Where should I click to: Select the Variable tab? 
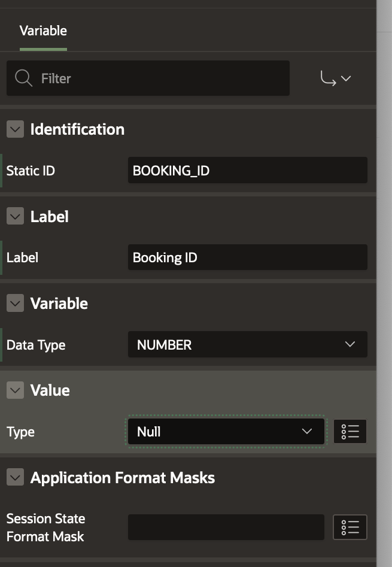[x=43, y=31]
